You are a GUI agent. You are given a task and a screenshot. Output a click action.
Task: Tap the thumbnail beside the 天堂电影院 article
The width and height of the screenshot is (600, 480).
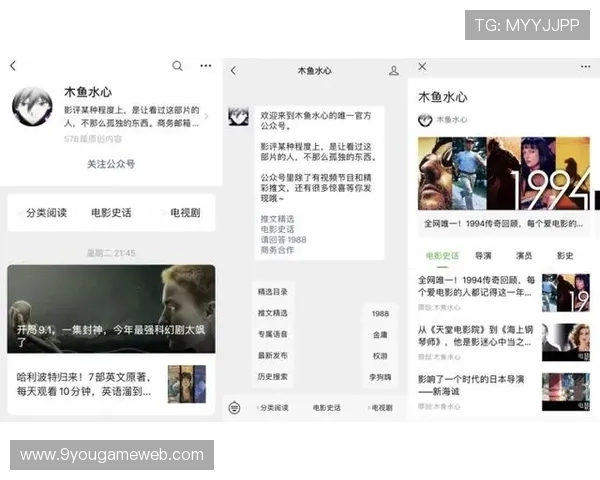click(566, 342)
